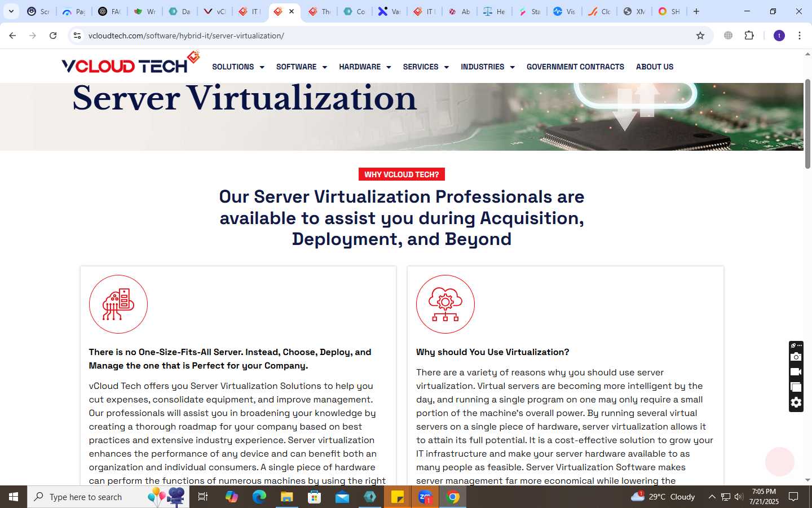
Task: Click the video record icon in side widget
Action: point(796,372)
